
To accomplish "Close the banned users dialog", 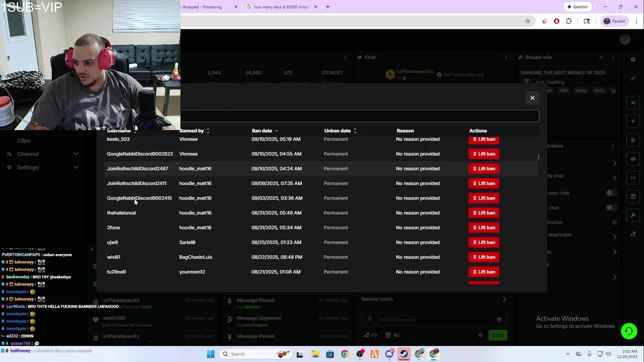I will tap(532, 98).
